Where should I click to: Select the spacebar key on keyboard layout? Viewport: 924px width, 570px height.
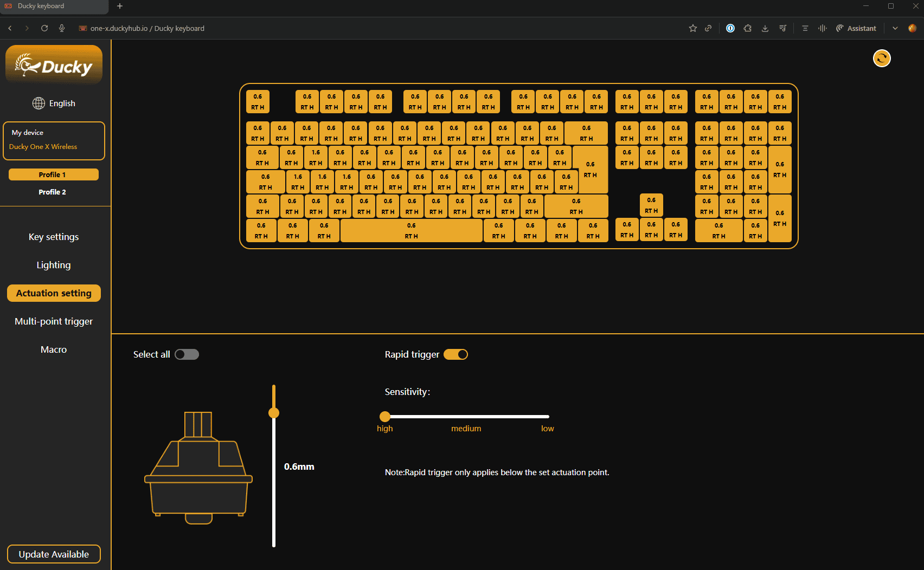point(411,231)
